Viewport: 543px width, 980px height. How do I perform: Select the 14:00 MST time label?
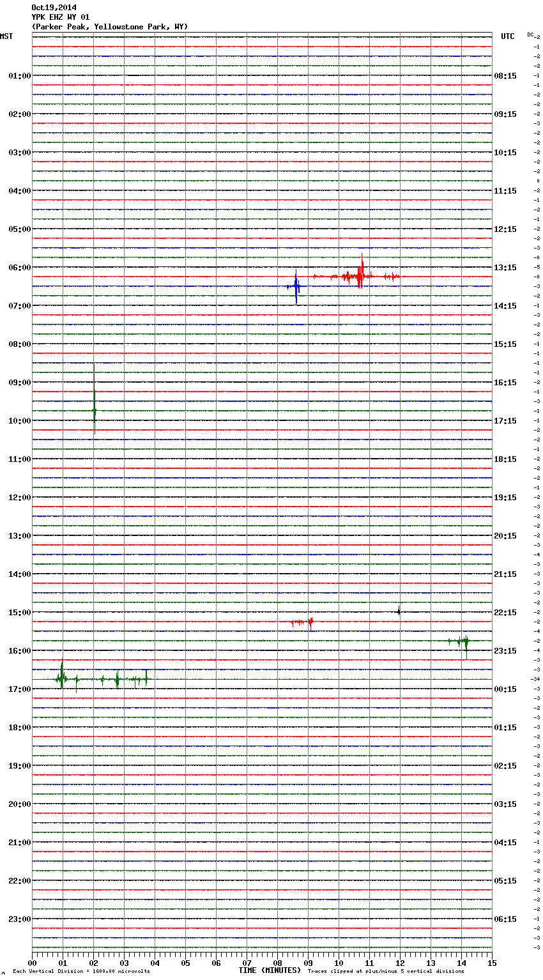click(x=20, y=574)
